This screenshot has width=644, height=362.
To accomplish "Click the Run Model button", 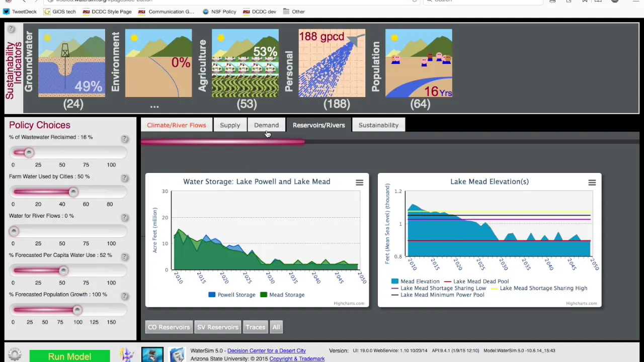I will coord(69,356).
